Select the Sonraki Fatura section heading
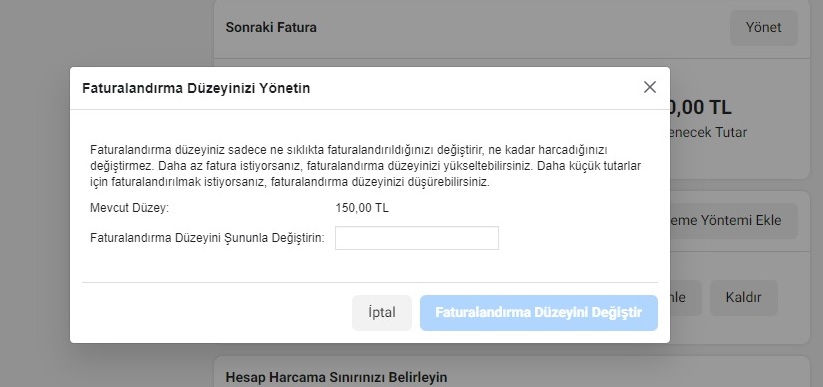The image size is (823, 387). coord(271,27)
